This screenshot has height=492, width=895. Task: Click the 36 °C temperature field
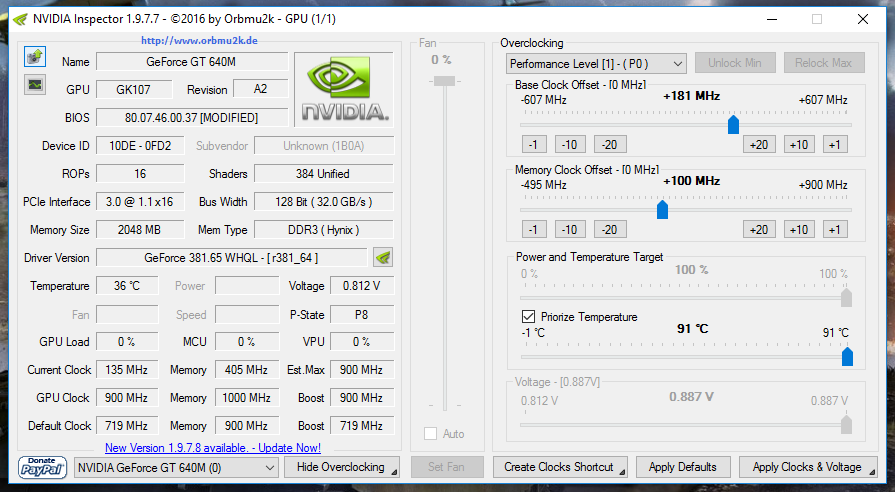pos(127,285)
